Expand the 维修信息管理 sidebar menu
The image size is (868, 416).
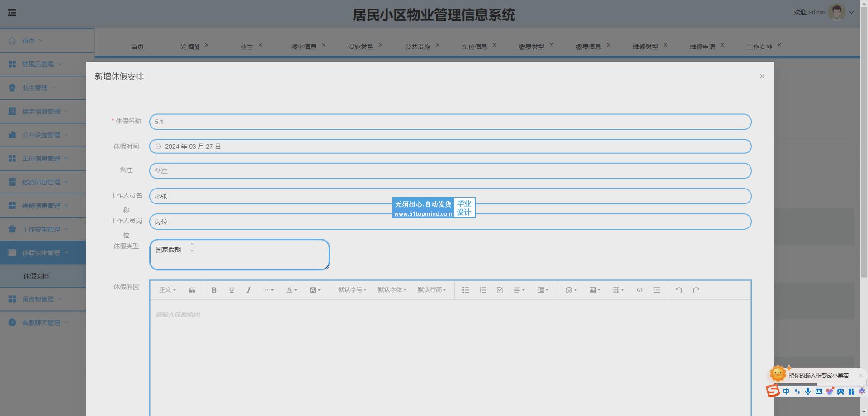(43, 205)
